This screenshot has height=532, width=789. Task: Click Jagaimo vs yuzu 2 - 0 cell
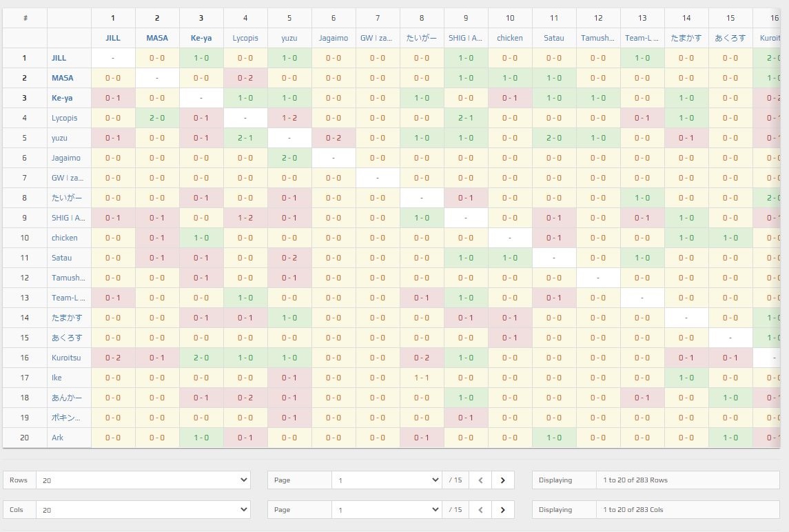point(289,158)
